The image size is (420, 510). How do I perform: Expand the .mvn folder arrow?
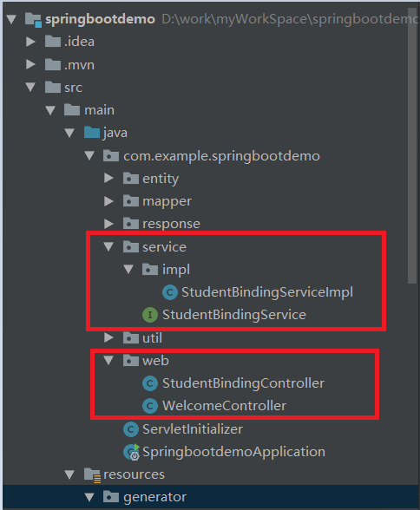coord(30,64)
